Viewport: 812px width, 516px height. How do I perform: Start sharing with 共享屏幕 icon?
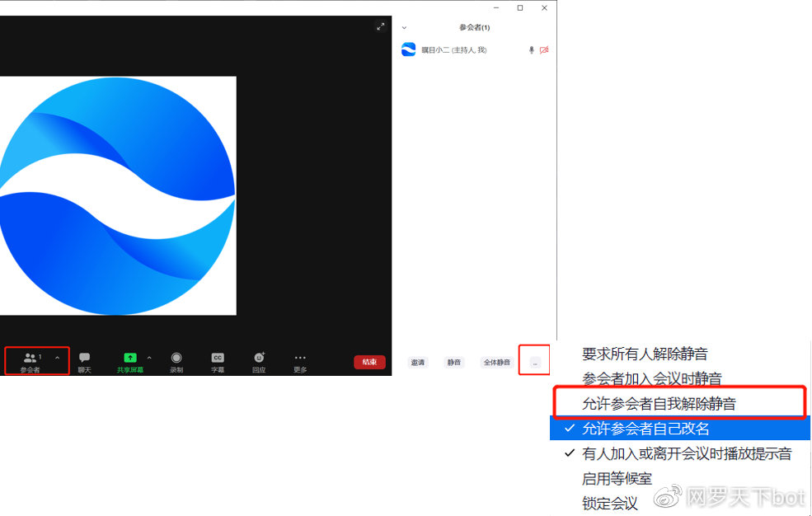(130, 357)
